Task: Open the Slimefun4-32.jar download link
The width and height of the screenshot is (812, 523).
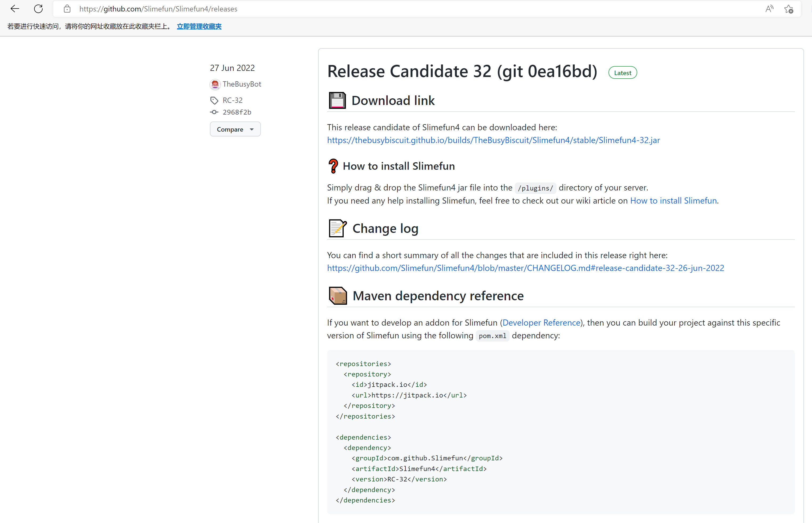Action: click(493, 140)
